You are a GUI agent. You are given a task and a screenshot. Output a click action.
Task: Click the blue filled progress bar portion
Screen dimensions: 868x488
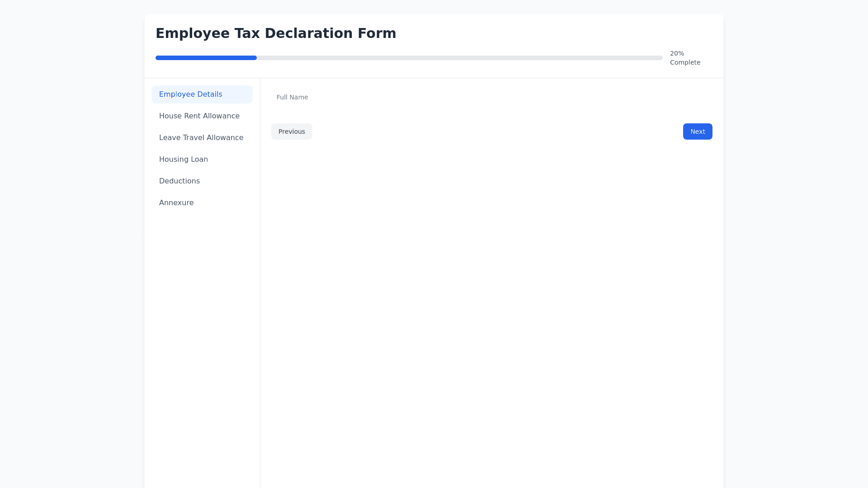pos(206,58)
